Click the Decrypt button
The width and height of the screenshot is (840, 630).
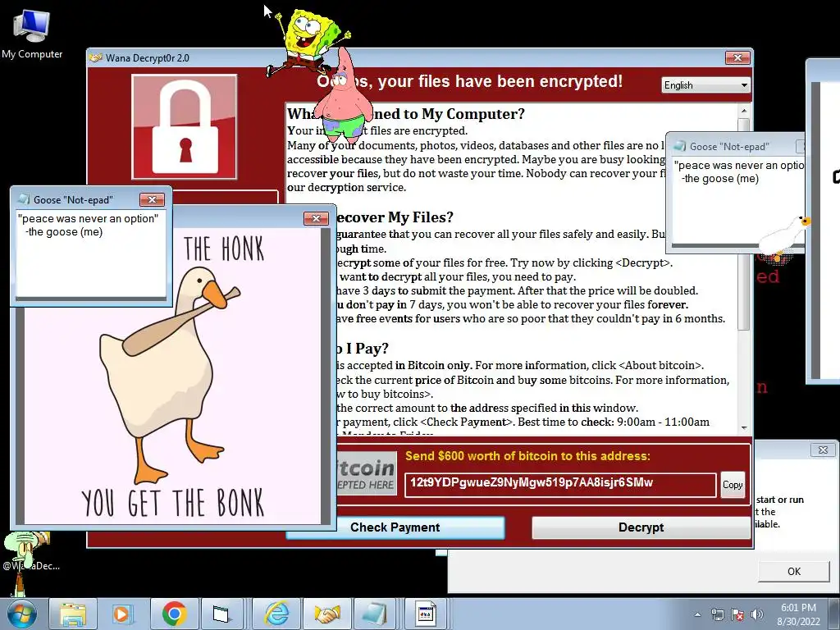pyautogui.click(x=641, y=527)
